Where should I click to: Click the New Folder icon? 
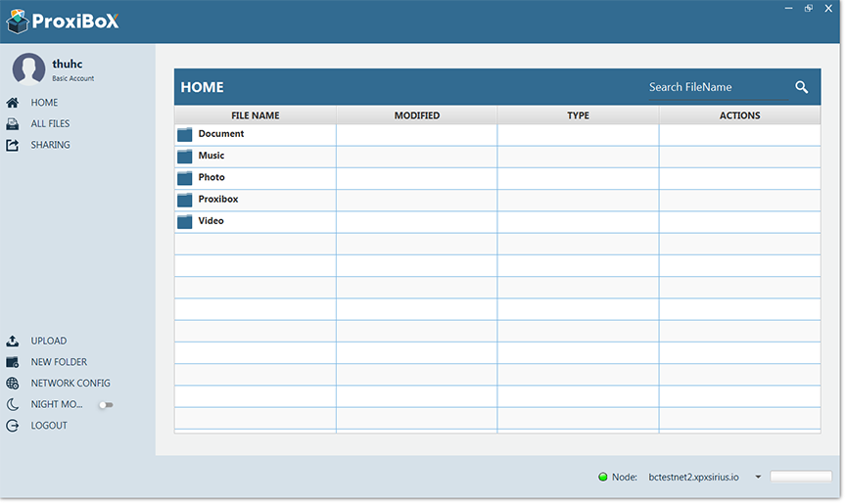pyautogui.click(x=13, y=362)
